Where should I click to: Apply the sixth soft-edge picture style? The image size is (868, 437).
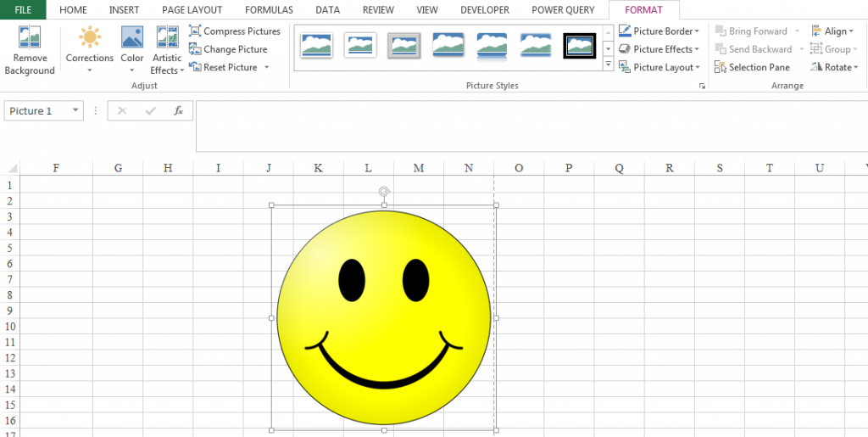[536, 46]
